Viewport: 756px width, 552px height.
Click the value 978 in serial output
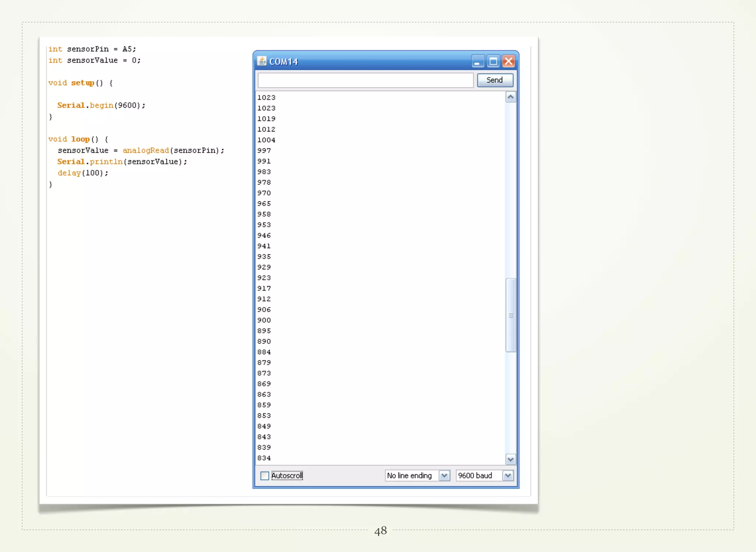point(264,183)
